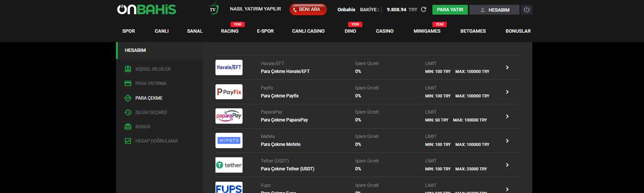Select the FUPS logo
Viewport: 644px width, 193px height.
(229, 187)
